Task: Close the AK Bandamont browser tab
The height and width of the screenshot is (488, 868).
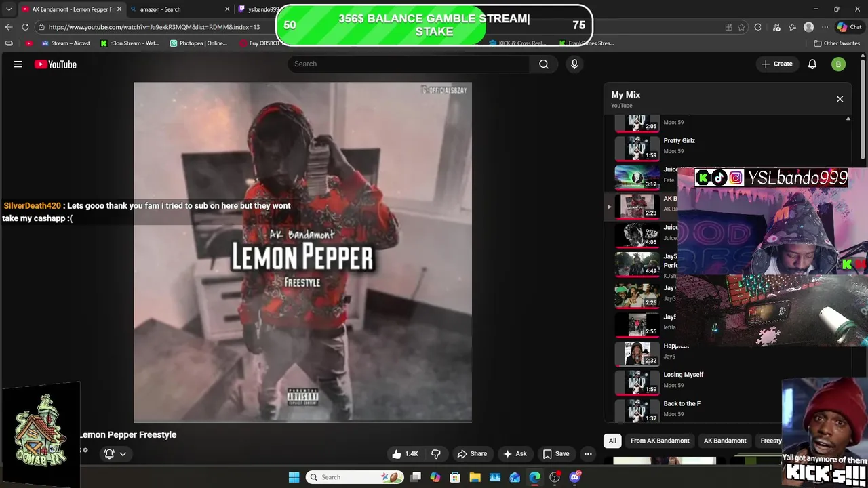Action: pos(119,9)
